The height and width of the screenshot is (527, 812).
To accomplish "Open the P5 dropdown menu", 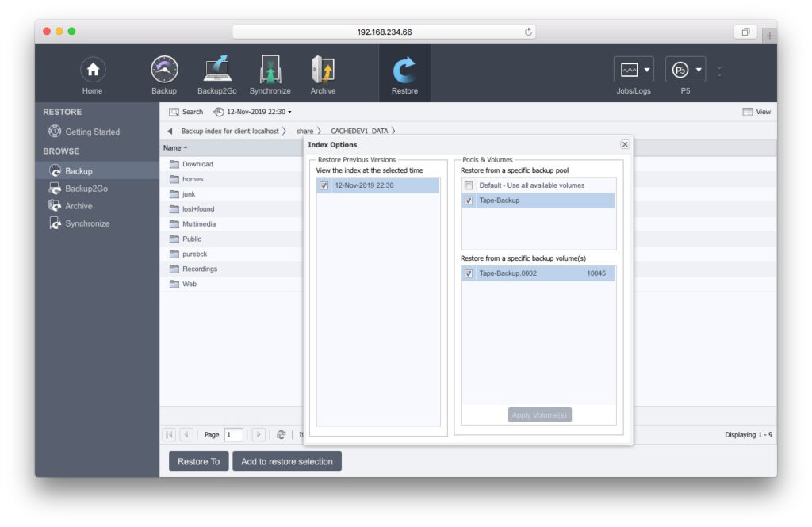I will [686, 71].
